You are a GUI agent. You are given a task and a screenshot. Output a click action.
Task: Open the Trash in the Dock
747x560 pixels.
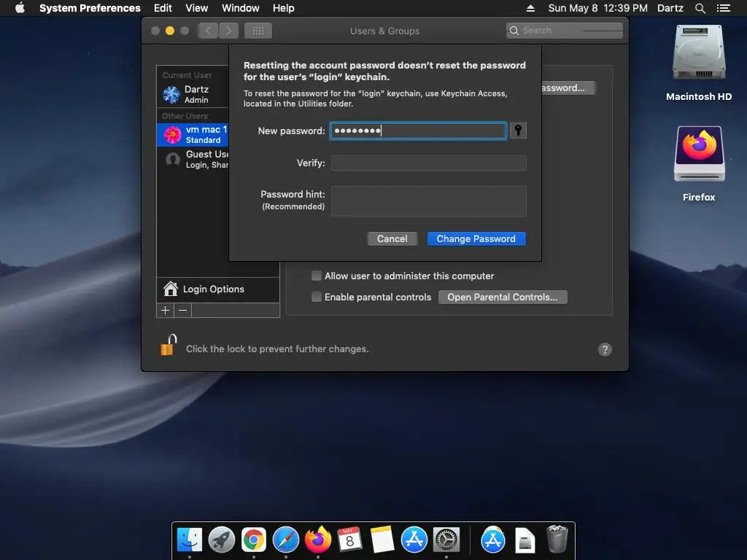tap(557, 539)
